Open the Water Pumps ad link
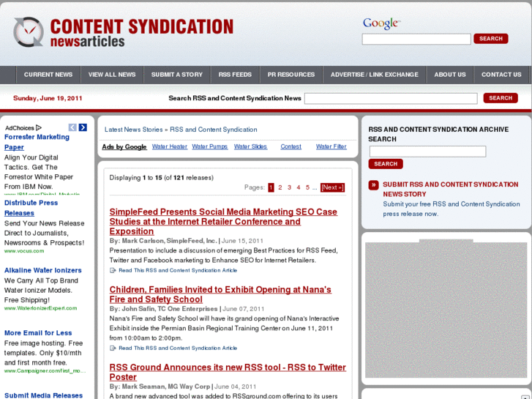Image resolution: width=532 pixels, height=399 pixels. (x=210, y=146)
